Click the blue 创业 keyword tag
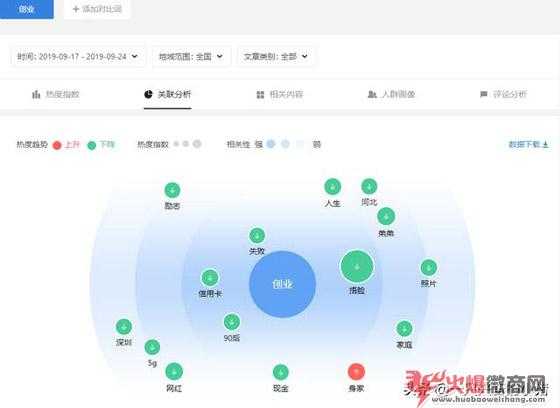Viewport: 560px width, 408px height. tap(27, 9)
